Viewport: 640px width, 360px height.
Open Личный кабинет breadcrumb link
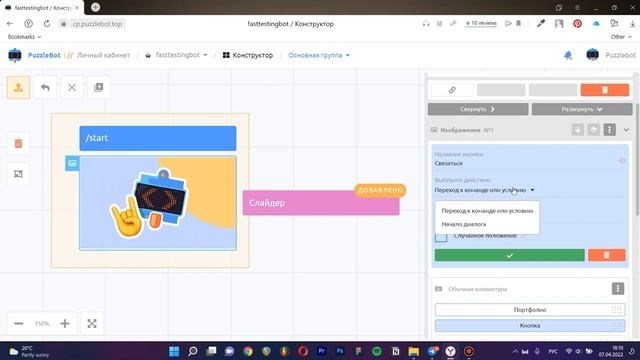pos(103,55)
